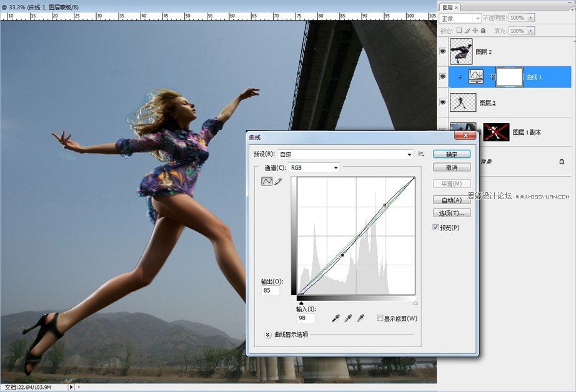
Task: Select the curve point editing tool
Action: point(267,181)
